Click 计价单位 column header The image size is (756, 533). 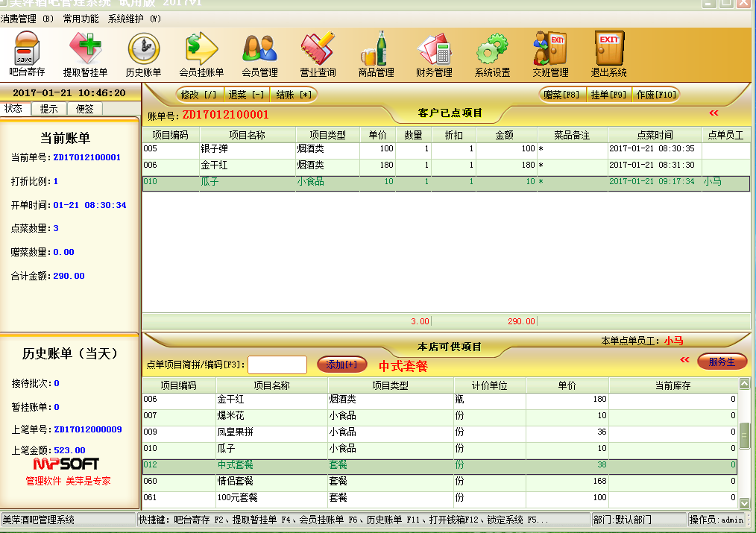point(489,385)
